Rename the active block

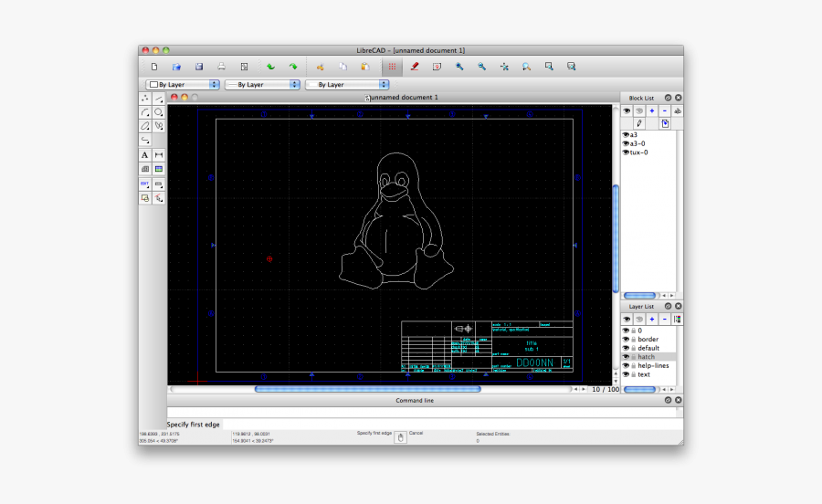pyautogui.click(x=678, y=111)
